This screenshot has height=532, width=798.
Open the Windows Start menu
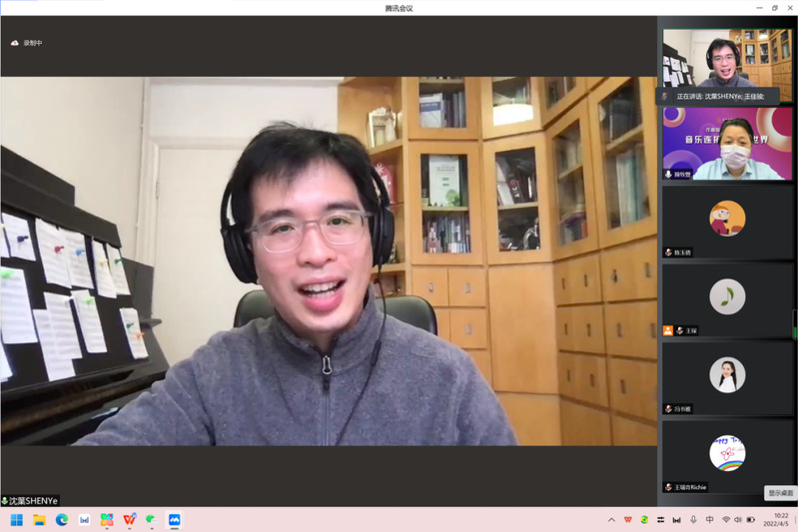[17, 520]
